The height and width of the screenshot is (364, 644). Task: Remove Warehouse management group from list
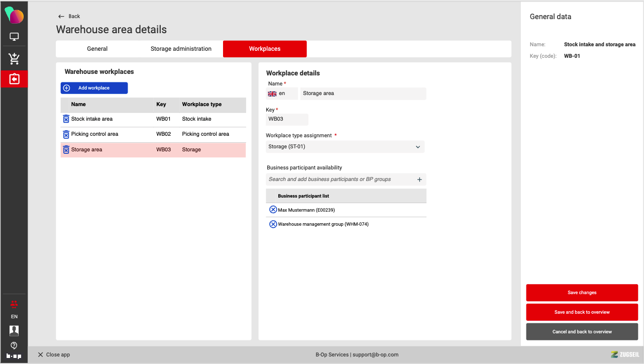coord(273,224)
